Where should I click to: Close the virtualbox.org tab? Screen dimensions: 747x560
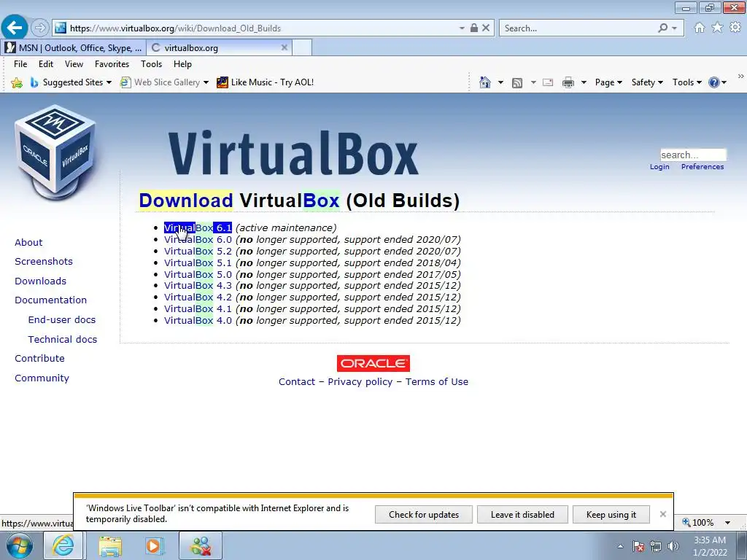[x=285, y=47]
